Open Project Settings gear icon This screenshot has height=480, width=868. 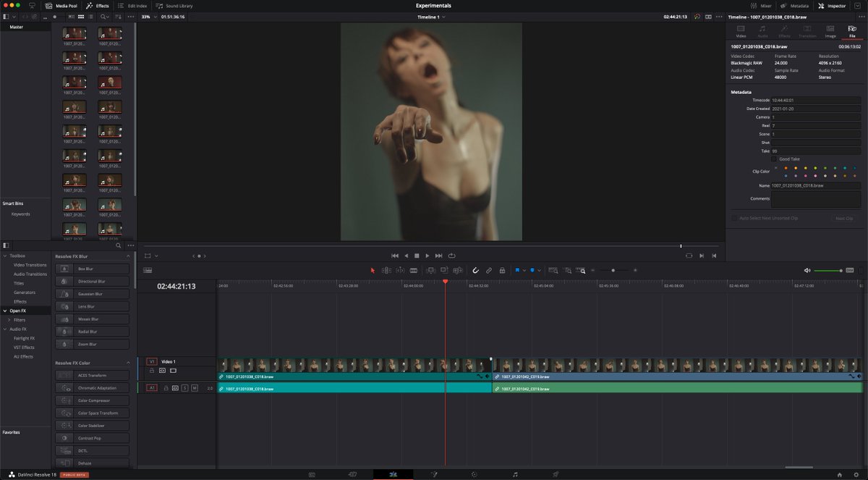[856, 474]
